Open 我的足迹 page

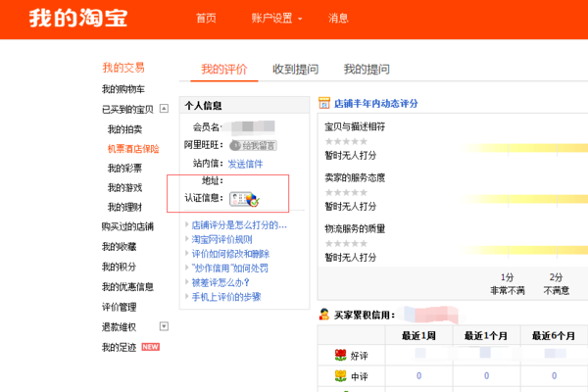tap(119, 347)
